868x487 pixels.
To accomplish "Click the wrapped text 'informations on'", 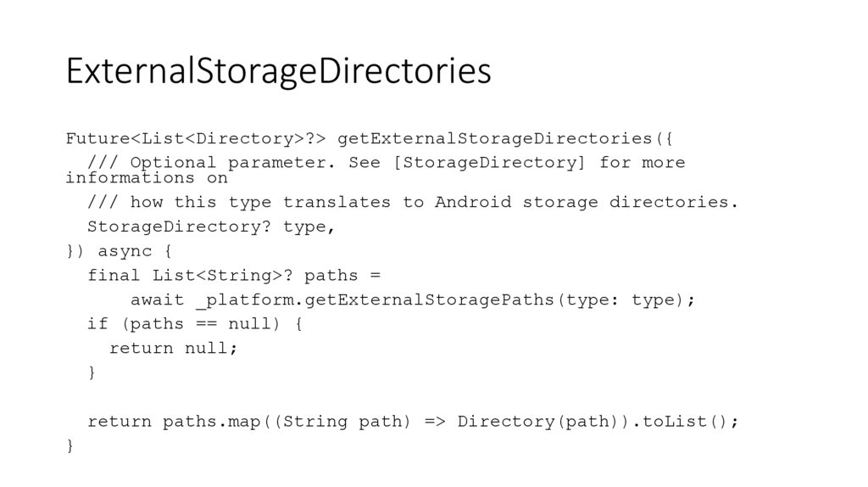I will (x=147, y=178).
